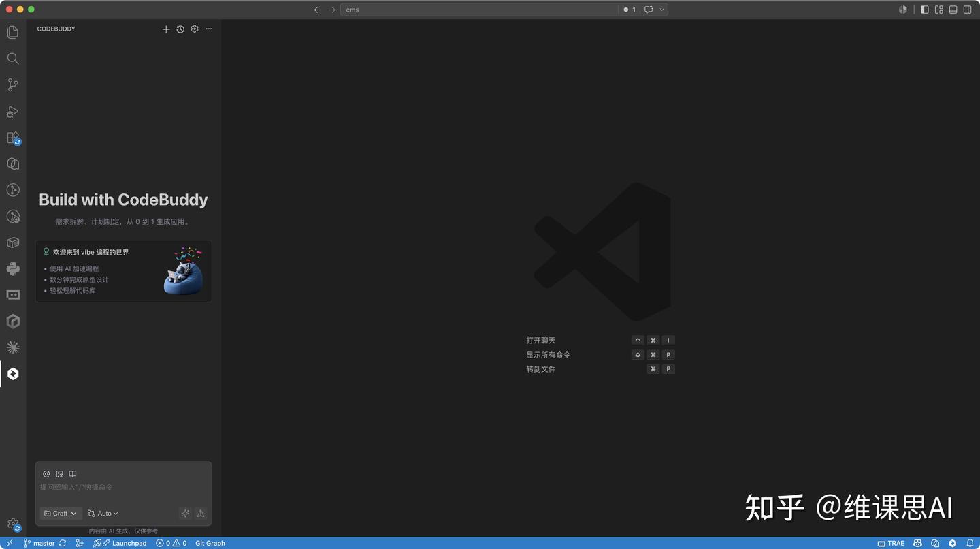Screen dimensions: 980x549
Task: Focus the chat prompt input field
Action: coord(123,488)
